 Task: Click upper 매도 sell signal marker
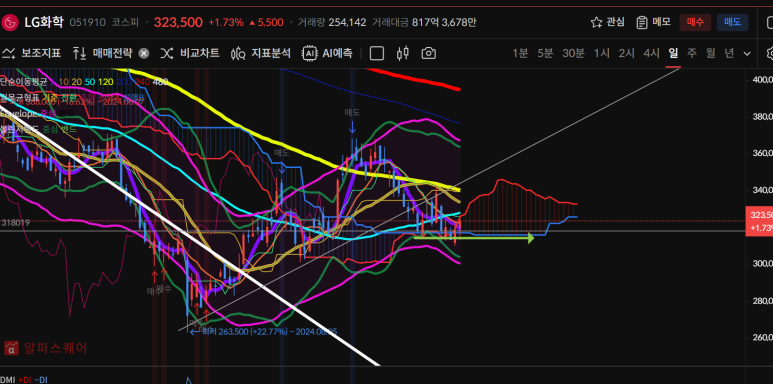point(352,112)
